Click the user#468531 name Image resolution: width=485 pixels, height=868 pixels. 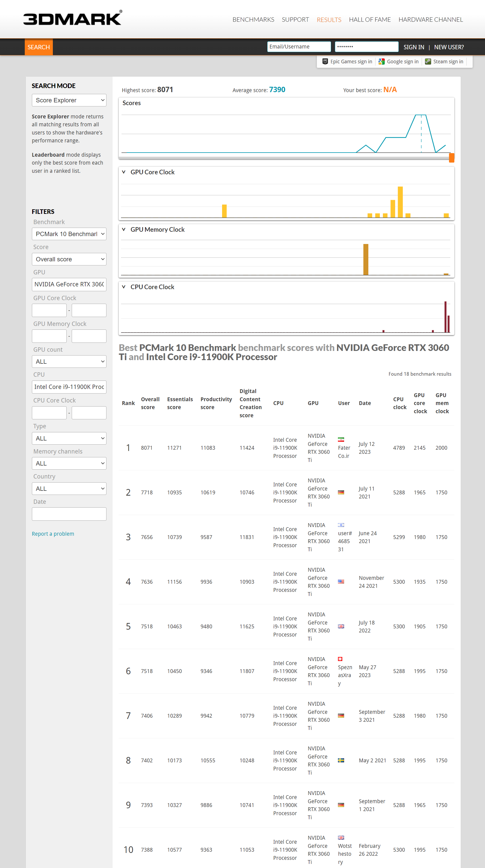point(345,541)
